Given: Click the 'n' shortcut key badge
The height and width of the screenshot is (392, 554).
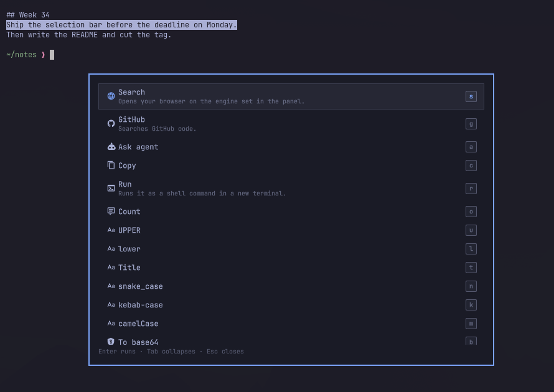Looking at the screenshot, I should click(471, 286).
